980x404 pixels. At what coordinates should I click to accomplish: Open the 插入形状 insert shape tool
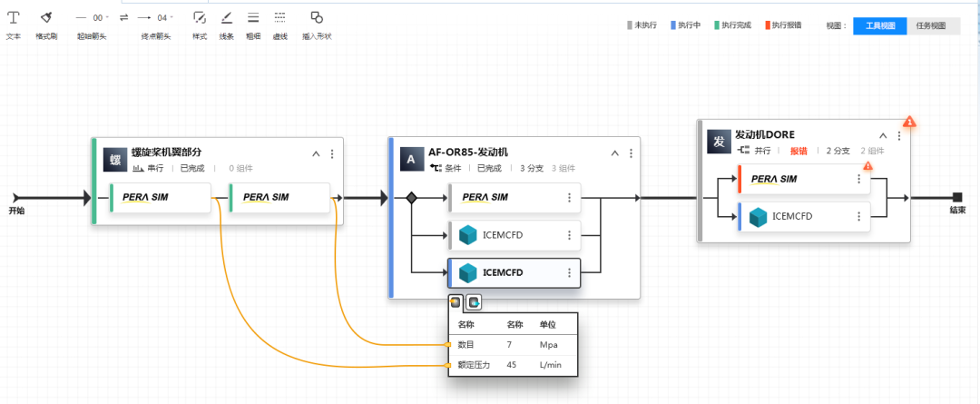point(317,18)
